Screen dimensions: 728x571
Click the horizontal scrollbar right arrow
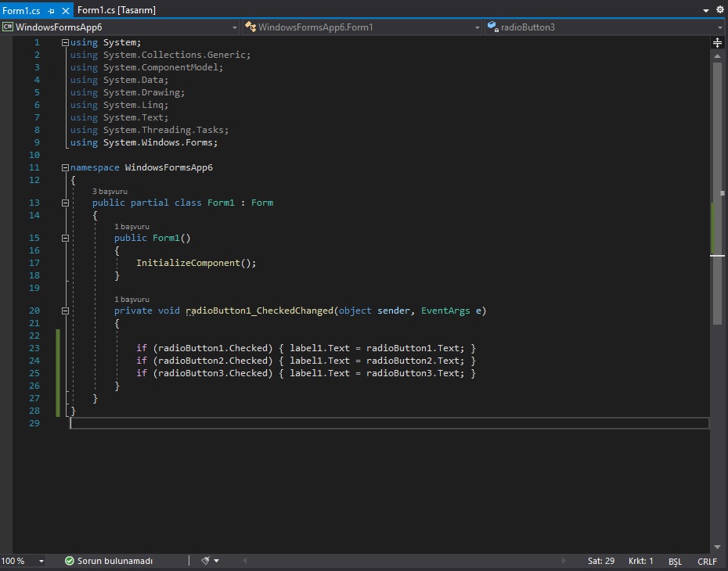coord(564,561)
